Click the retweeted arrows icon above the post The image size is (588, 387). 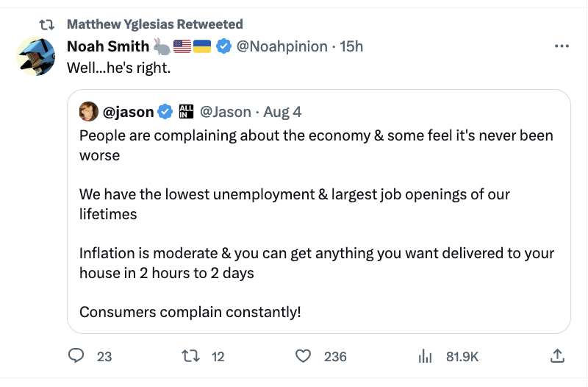pos(46,24)
